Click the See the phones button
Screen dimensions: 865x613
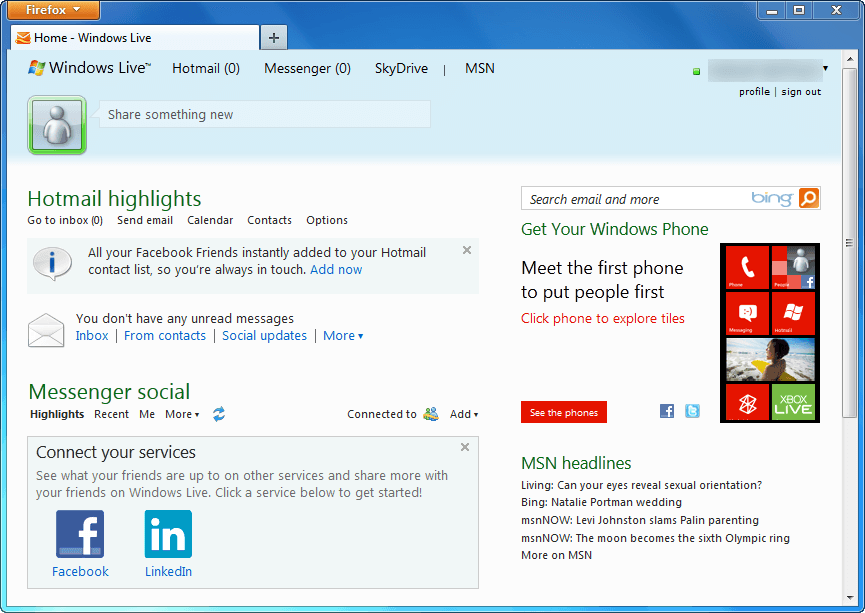coord(564,412)
